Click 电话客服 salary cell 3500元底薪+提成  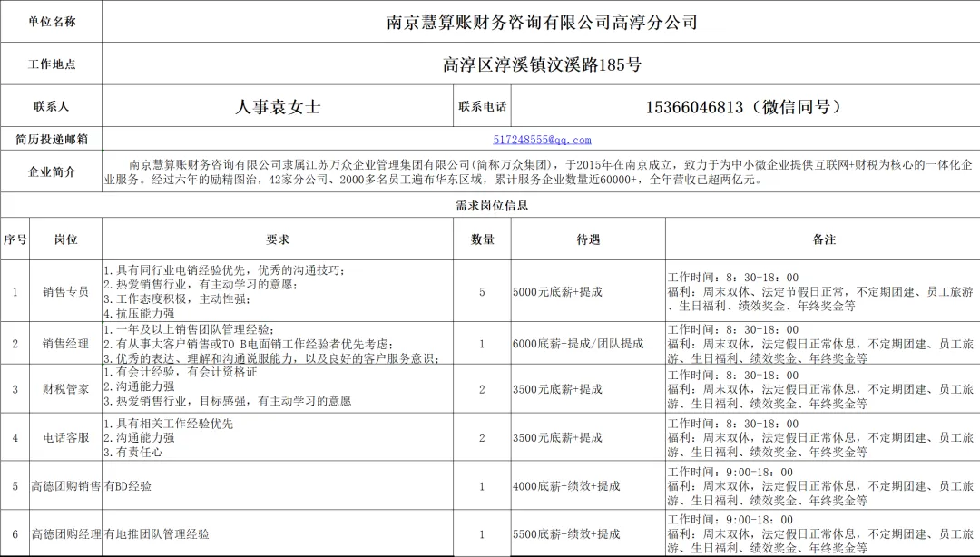(588, 437)
